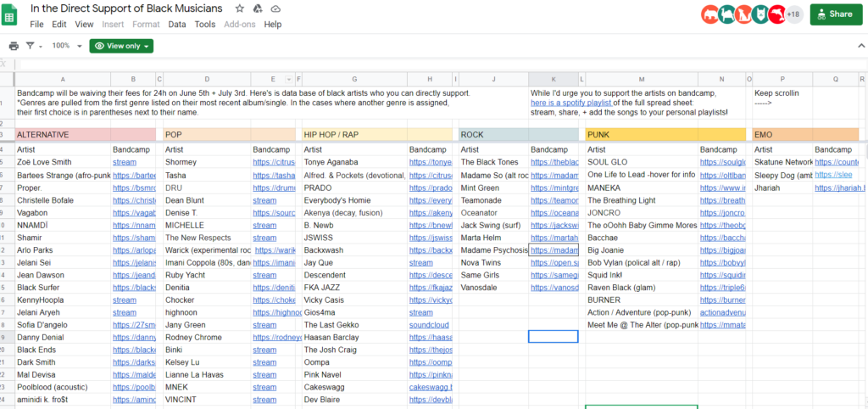This screenshot has height=409, width=868.
Task: Select the cell containing Vagabon
Action: (63, 213)
